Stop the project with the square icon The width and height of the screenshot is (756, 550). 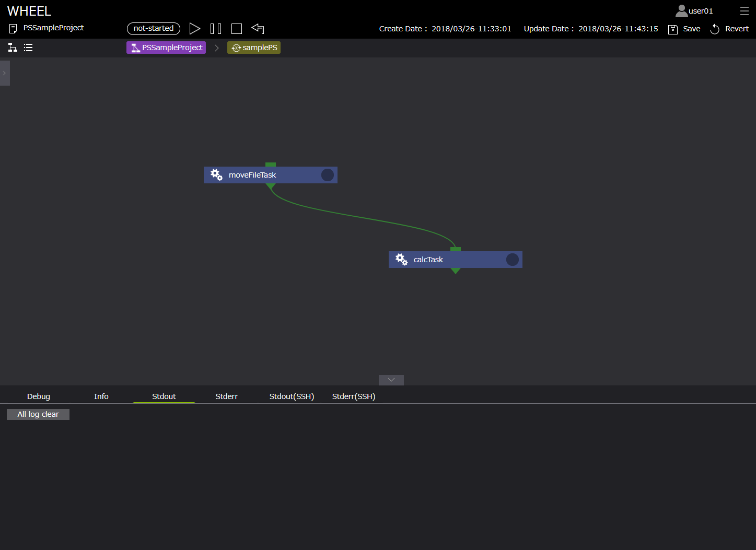(x=237, y=29)
